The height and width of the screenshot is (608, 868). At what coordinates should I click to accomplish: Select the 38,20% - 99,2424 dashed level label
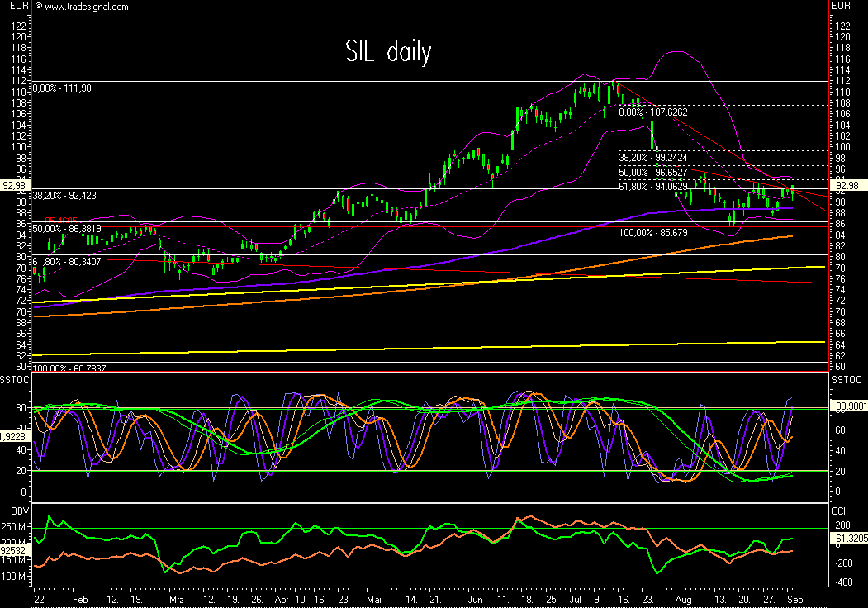[654, 157]
